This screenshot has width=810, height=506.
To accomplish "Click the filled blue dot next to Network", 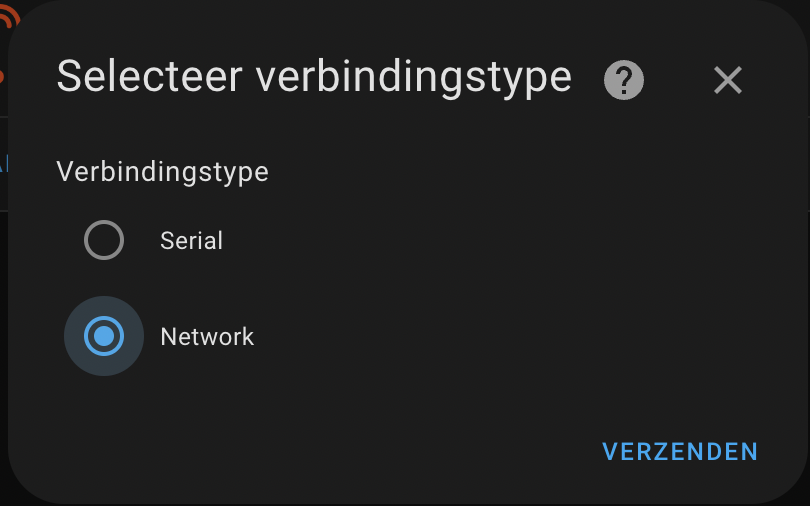I will (104, 336).
